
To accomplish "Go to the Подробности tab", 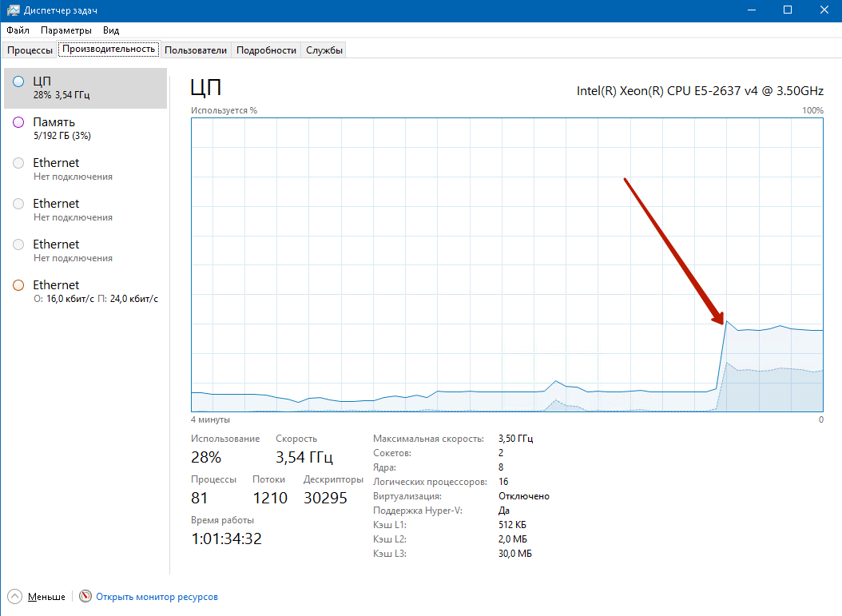I will (267, 50).
